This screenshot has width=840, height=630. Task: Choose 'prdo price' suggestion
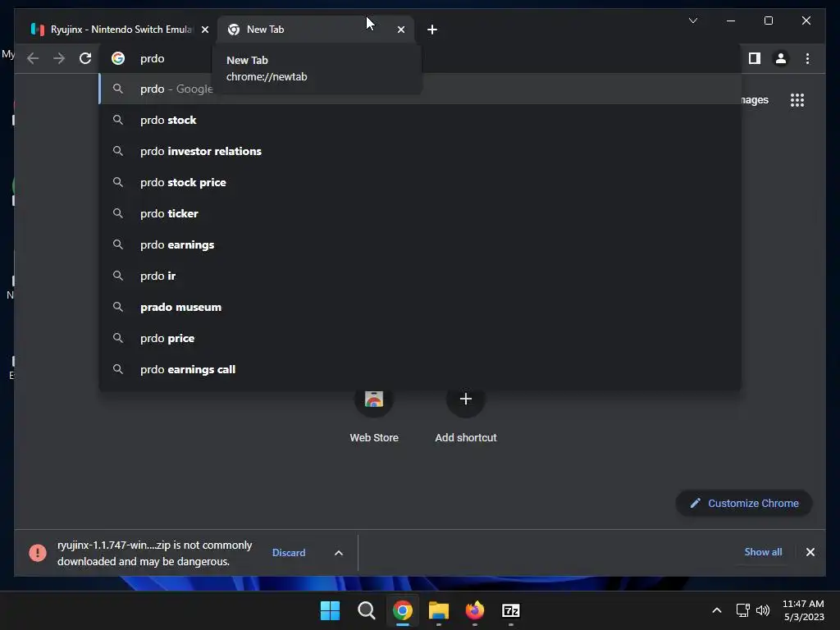(x=420, y=338)
